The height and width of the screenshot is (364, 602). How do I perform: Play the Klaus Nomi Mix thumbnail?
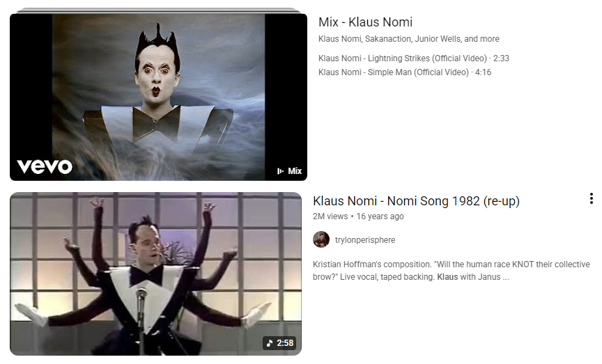(x=158, y=97)
